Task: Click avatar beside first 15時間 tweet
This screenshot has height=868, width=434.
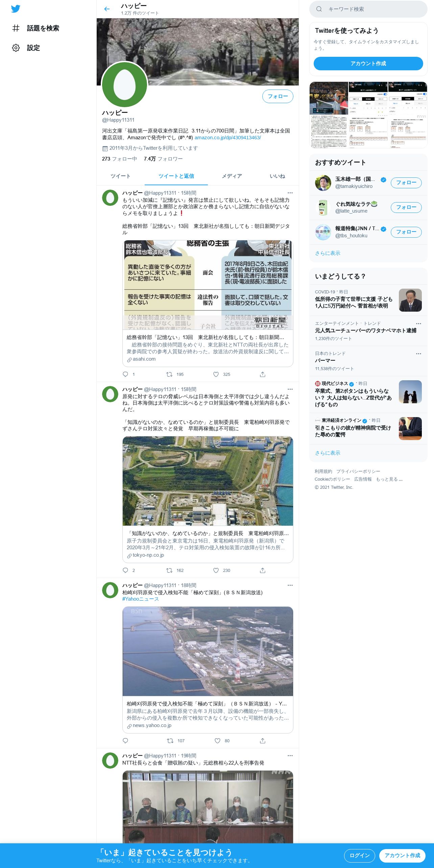Action: pyautogui.click(x=110, y=198)
